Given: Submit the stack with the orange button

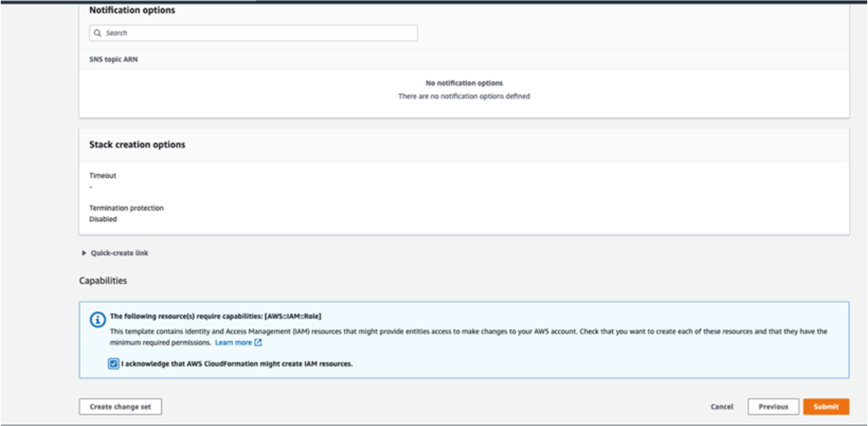Looking at the screenshot, I should 826,407.
